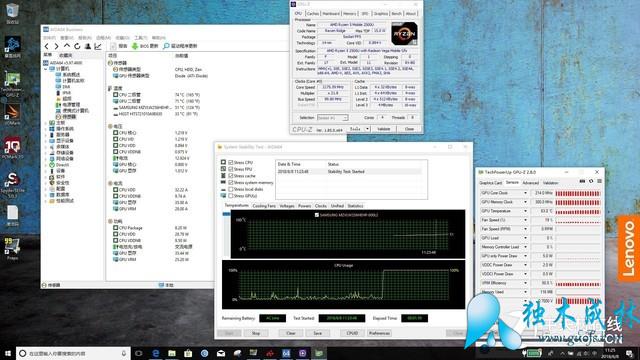Click the GPU Core Clock red history graph

point(578,193)
